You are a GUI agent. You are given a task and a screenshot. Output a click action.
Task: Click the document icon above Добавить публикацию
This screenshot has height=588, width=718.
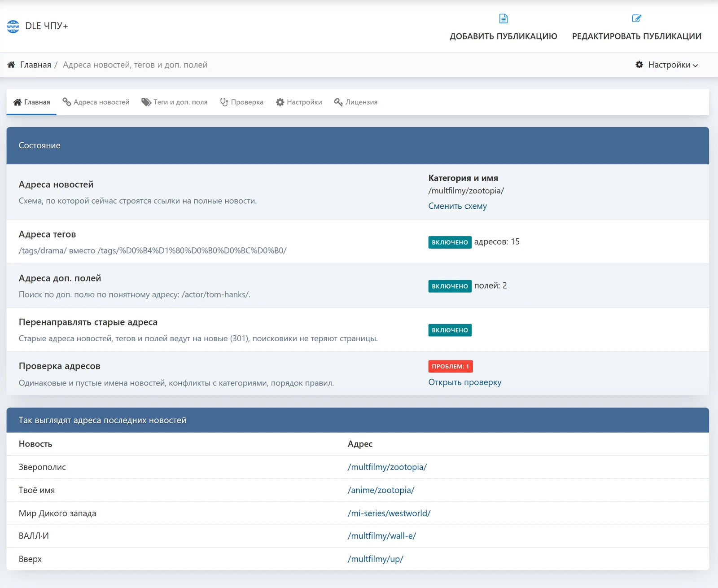503,18
